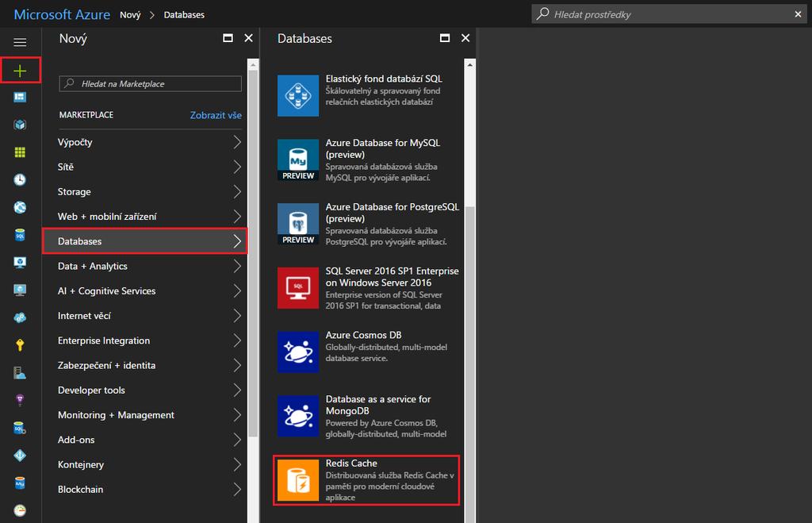Open SQL Server 2016 SP1 Enterprise title
812x523 pixels.
click(x=392, y=277)
